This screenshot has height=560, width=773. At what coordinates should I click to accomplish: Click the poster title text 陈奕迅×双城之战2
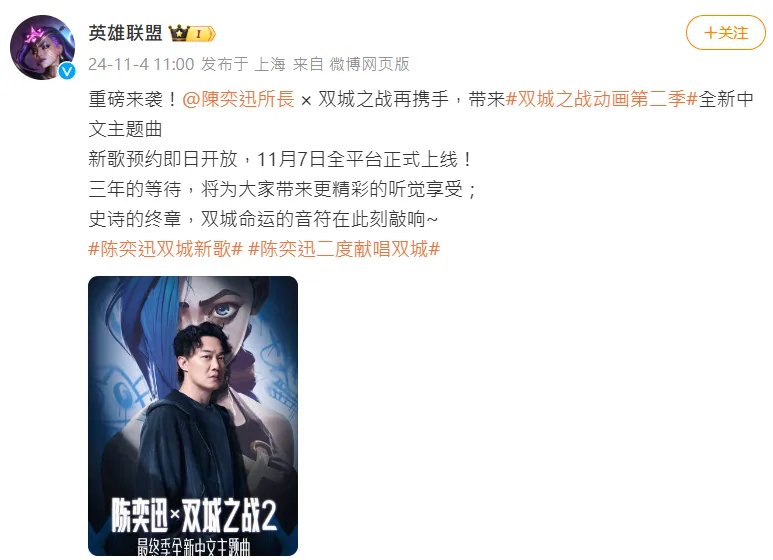(x=194, y=515)
